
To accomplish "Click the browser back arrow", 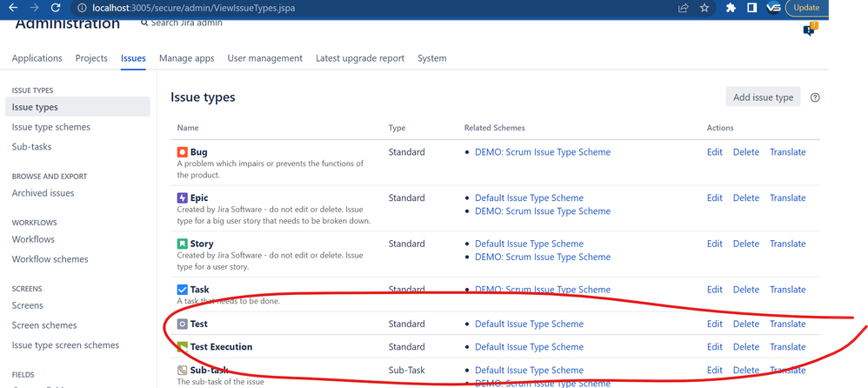I will pyautogui.click(x=13, y=8).
